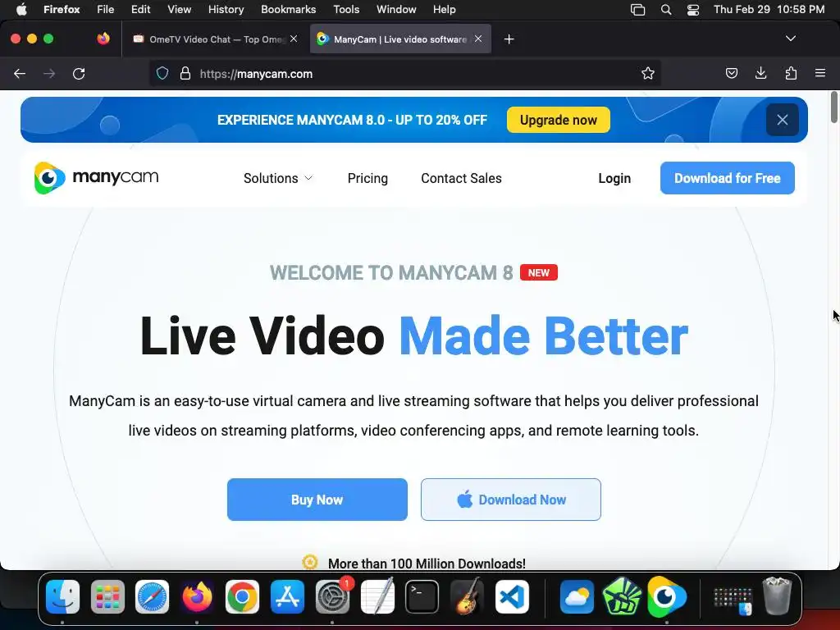Click the Download Now button
Screen dimensions: 840x630
(x=510, y=500)
